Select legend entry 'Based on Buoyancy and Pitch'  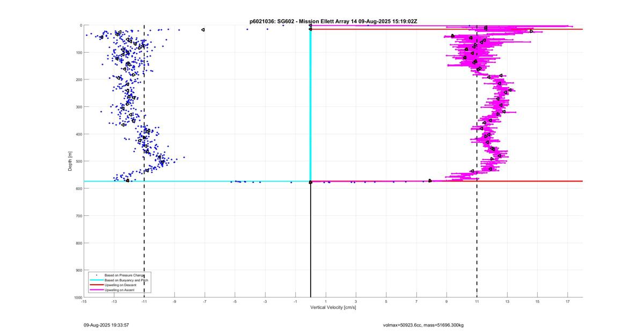click(126, 280)
